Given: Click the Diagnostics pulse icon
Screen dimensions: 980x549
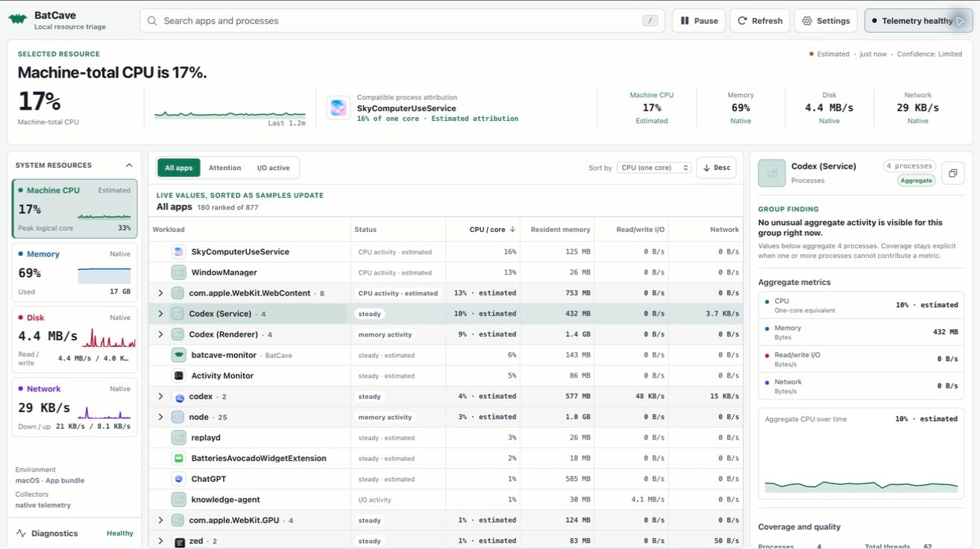Looking at the screenshot, I should tap(21, 533).
